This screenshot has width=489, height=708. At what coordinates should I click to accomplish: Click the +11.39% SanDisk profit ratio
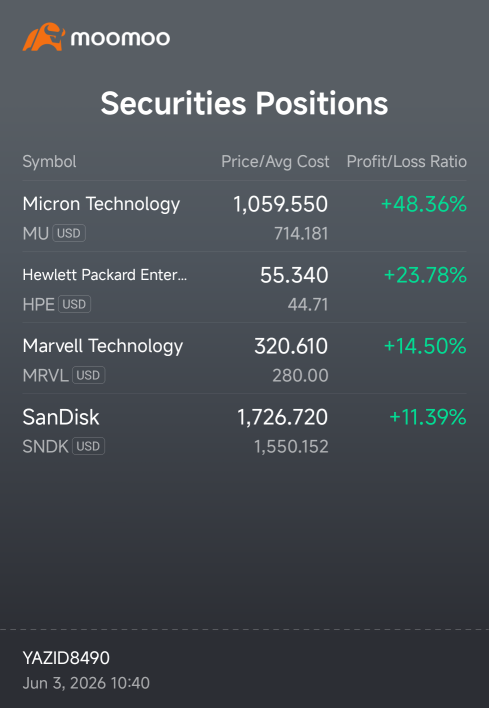(x=428, y=417)
